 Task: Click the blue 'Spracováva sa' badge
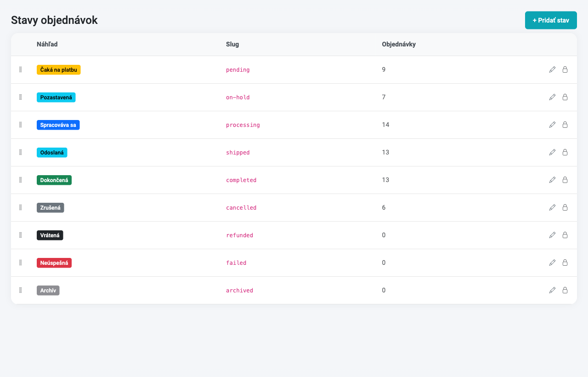(58, 125)
